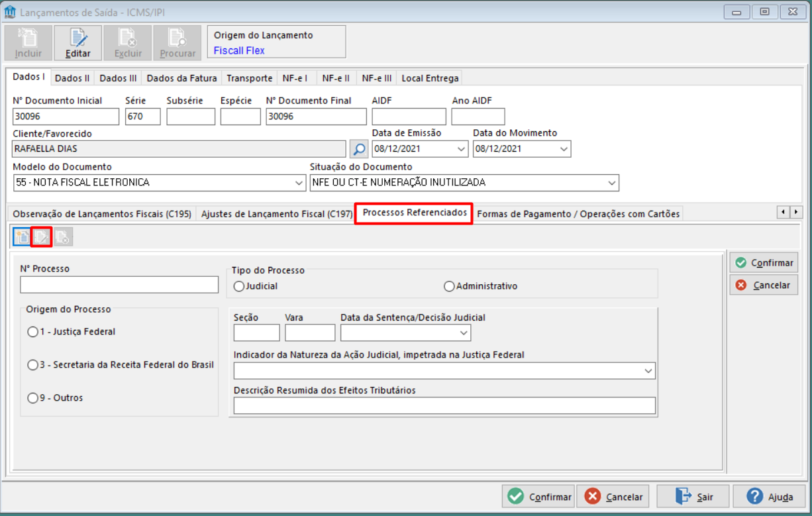The height and width of the screenshot is (516, 812).
Task: Open Data de Emissão date dropdown
Action: 462,149
